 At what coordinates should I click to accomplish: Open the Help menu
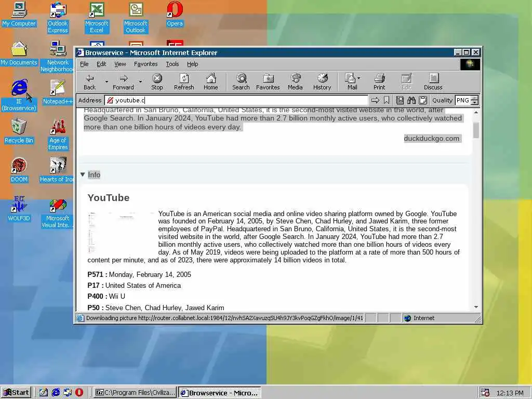[x=192, y=64]
